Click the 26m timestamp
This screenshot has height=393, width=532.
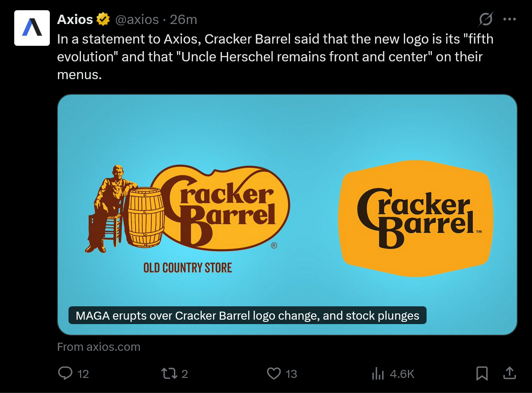click(x=184, y=19)
